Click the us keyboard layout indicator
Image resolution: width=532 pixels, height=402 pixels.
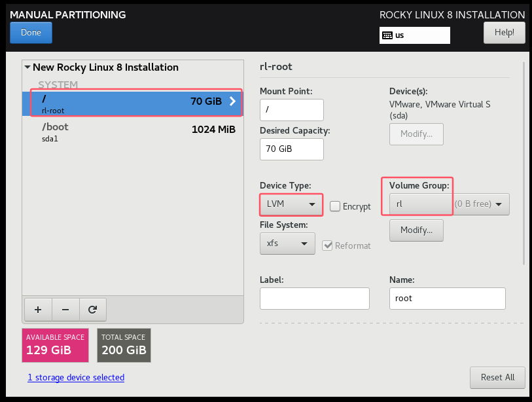[415, 35]
